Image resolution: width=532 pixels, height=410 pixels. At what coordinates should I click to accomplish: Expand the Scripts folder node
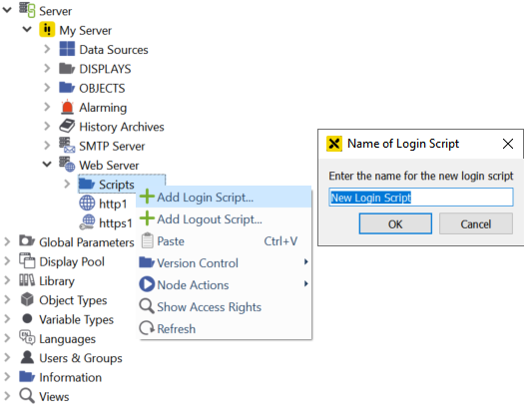point(67,184)
